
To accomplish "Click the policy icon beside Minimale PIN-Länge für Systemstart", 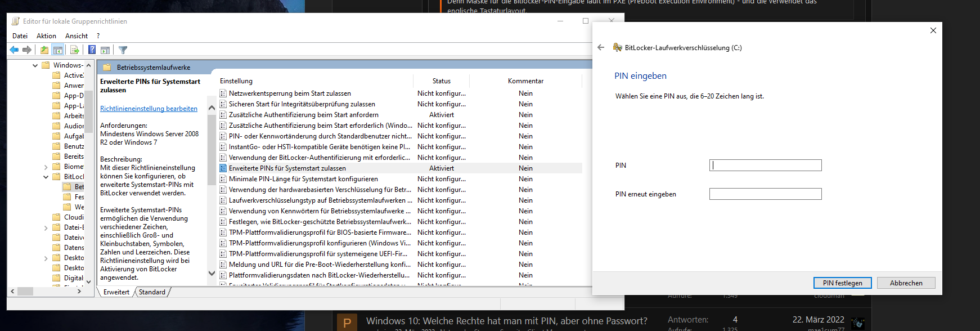I will coord(223,179).
